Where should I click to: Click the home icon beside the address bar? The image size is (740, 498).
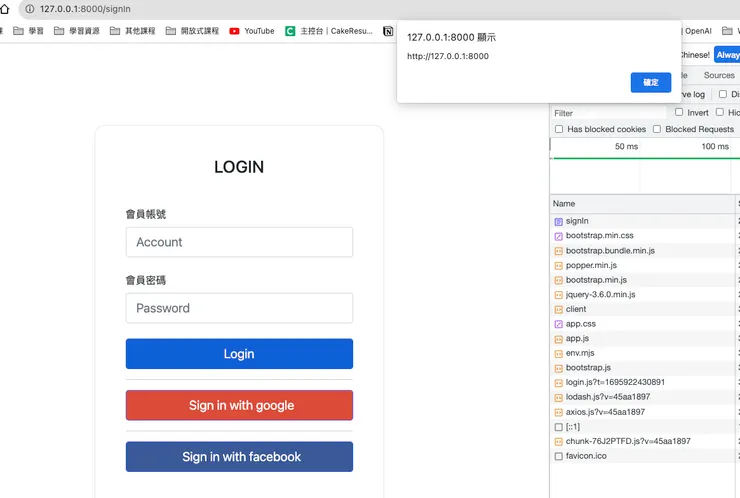(x=4, y=9)
